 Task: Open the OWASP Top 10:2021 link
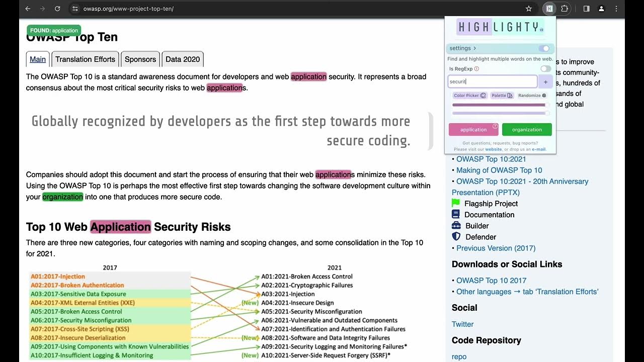[491, 159]
